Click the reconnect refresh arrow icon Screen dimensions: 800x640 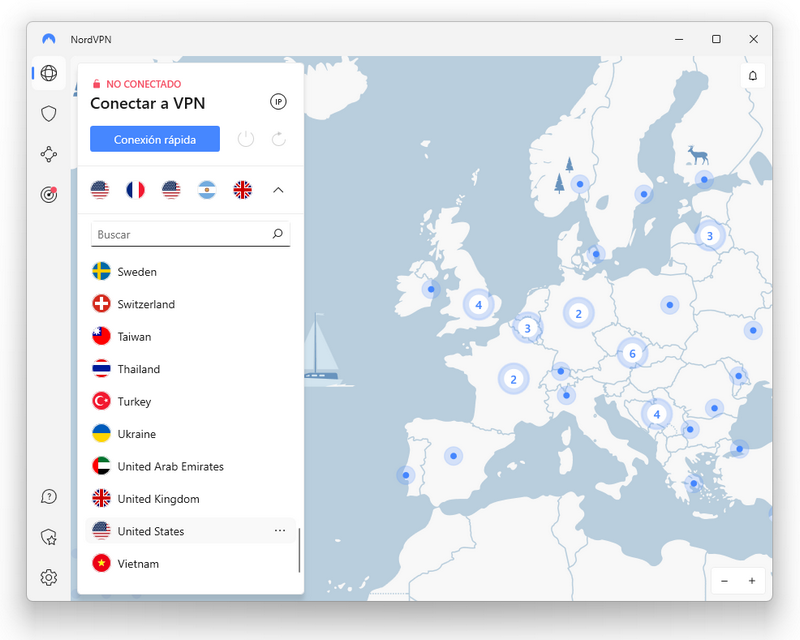(279, 139)
